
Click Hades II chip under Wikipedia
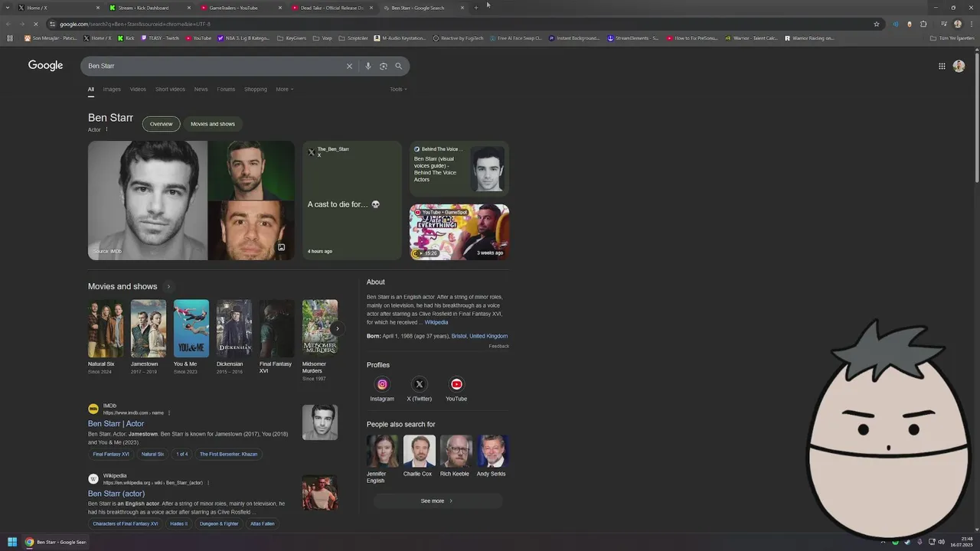tap(178, 523)
